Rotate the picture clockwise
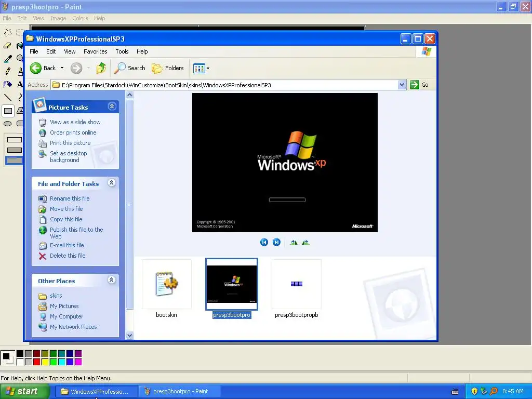This screenshot has height=399, width=532. [294, 242]
